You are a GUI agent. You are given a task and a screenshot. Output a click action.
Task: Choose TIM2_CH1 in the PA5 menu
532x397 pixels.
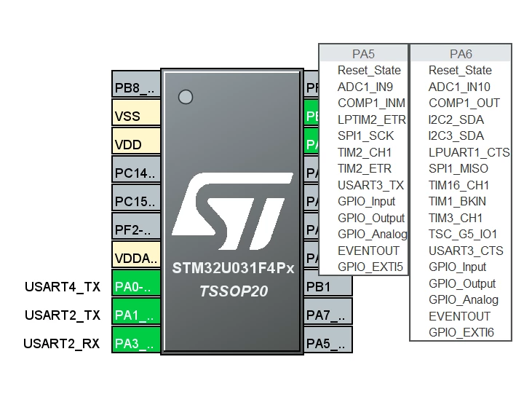363,152
